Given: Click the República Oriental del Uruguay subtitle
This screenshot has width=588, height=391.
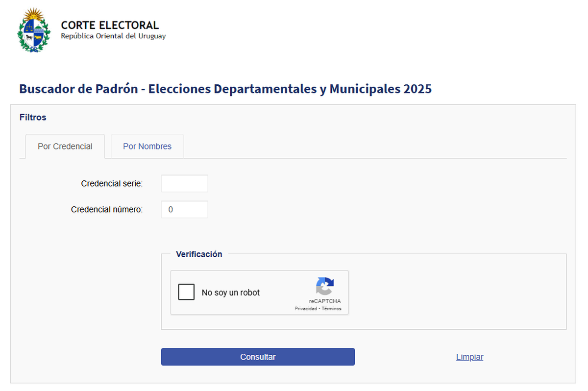Looking at the screenshot, I should pos(113,36).
